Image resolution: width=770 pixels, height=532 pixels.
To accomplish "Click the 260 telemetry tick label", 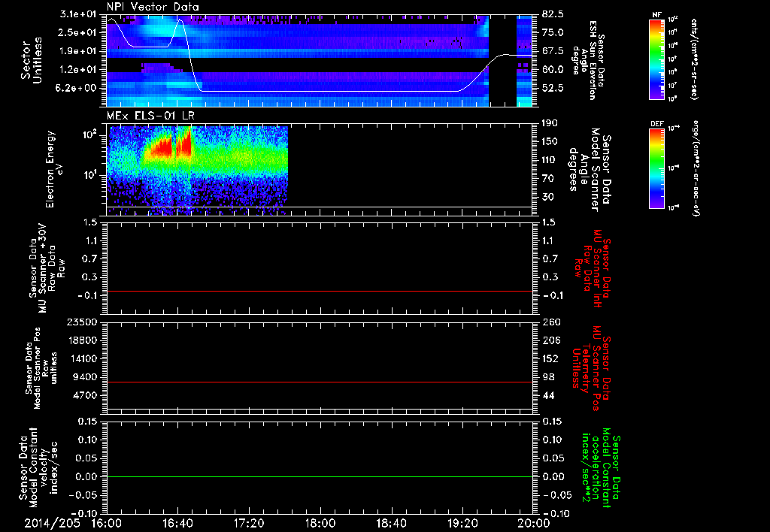I will click(550, 322).
